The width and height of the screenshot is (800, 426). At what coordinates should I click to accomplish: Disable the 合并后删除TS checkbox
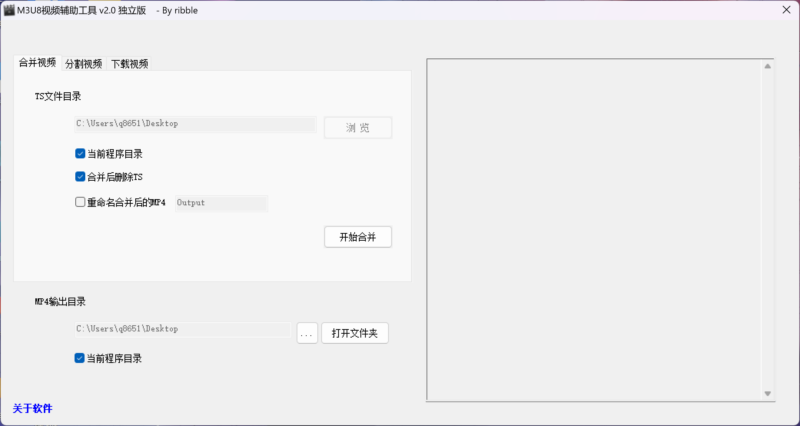pos(80,177)
